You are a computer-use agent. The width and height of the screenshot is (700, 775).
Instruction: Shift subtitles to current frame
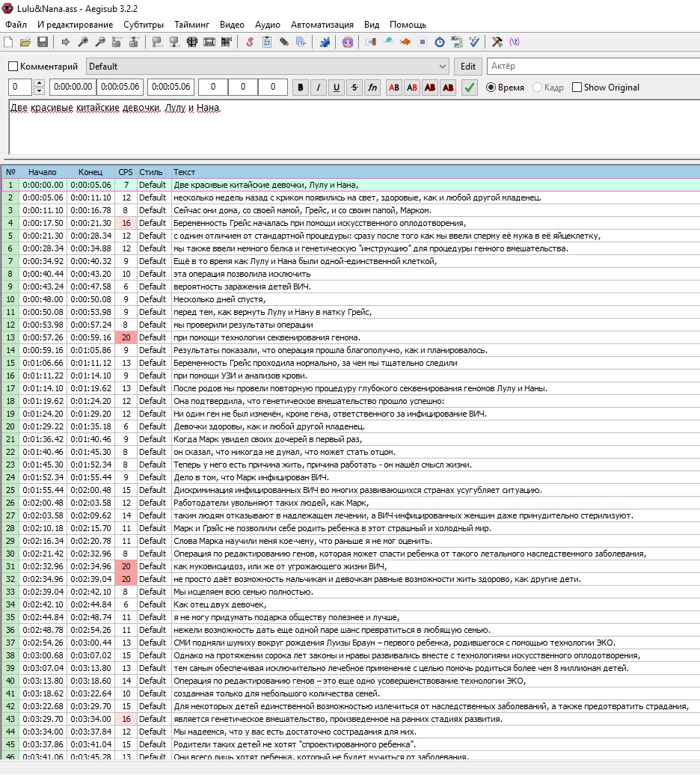point(227,42)
